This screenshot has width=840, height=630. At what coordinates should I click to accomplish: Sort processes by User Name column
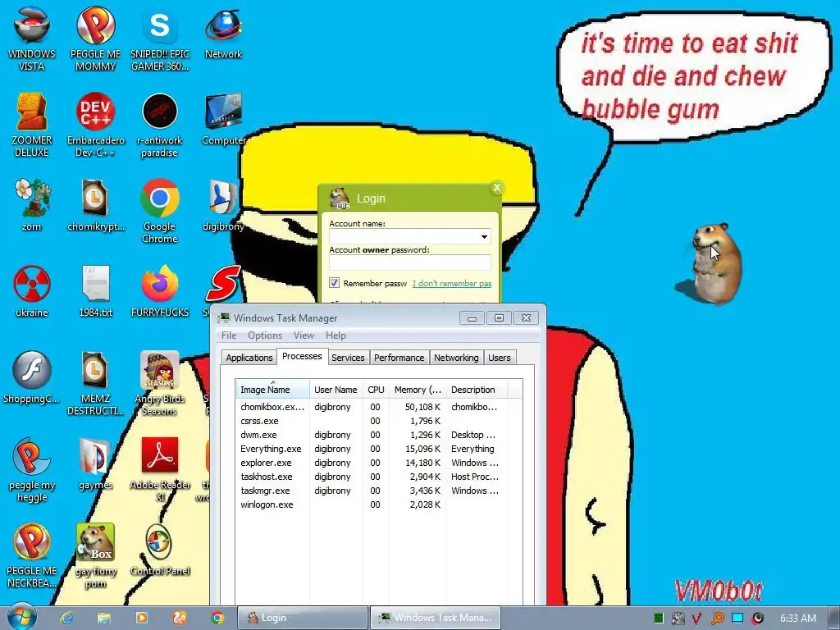pyautogui.click(x=336, y=390)
